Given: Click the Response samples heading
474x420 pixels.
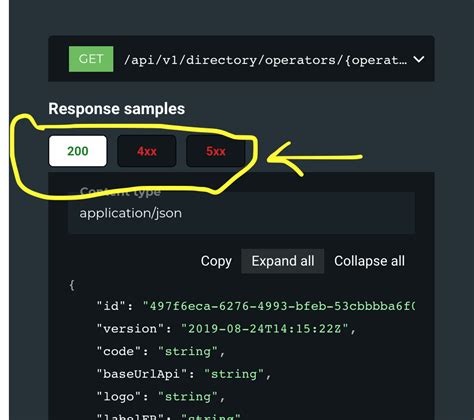Looking at the screenshot, I should tap(117, 109).
